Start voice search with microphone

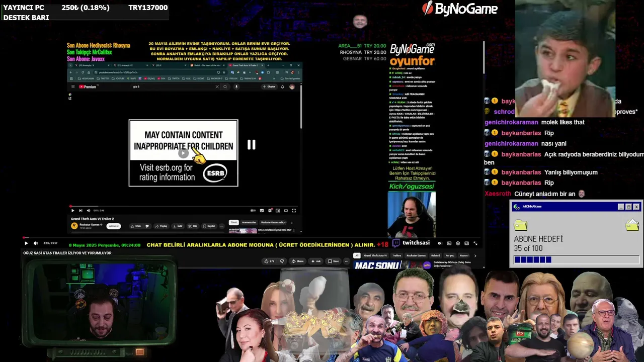[x=236, y=87]
